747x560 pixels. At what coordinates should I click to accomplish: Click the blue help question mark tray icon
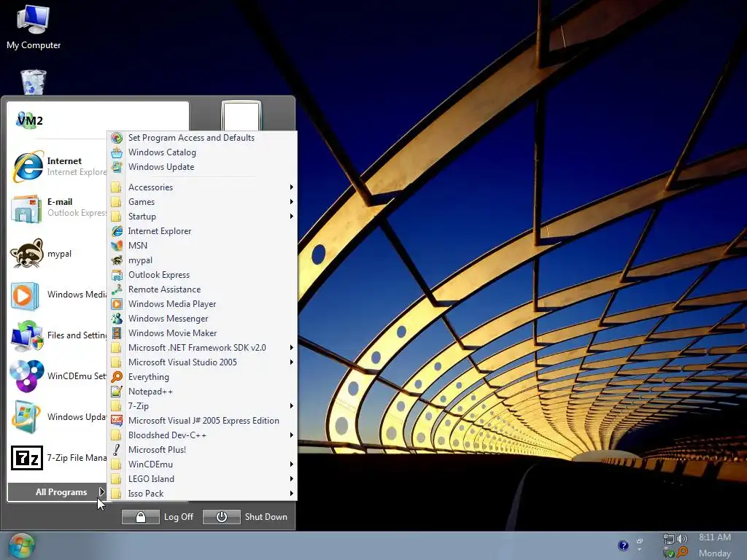623,545
